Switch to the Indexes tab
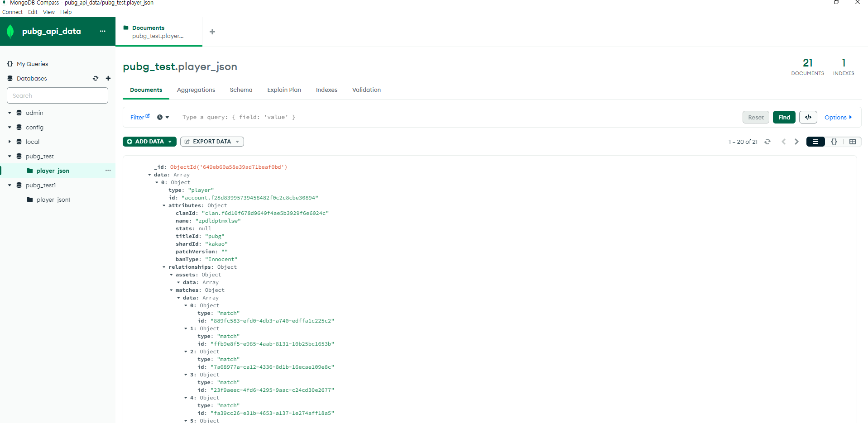868x423 pixels. click(x=326, y=90)
